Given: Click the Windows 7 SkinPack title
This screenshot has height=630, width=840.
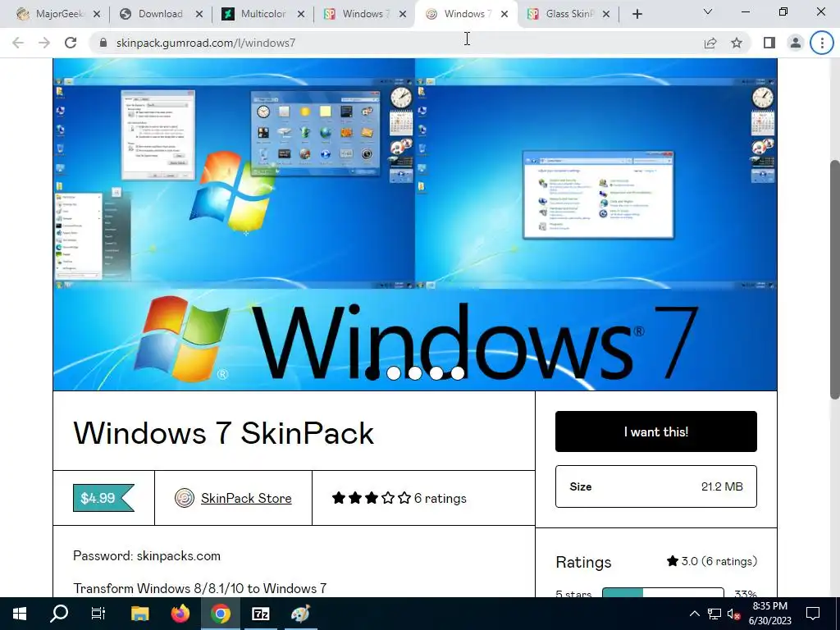Looking at the screenshot, I should click(223, 433).
